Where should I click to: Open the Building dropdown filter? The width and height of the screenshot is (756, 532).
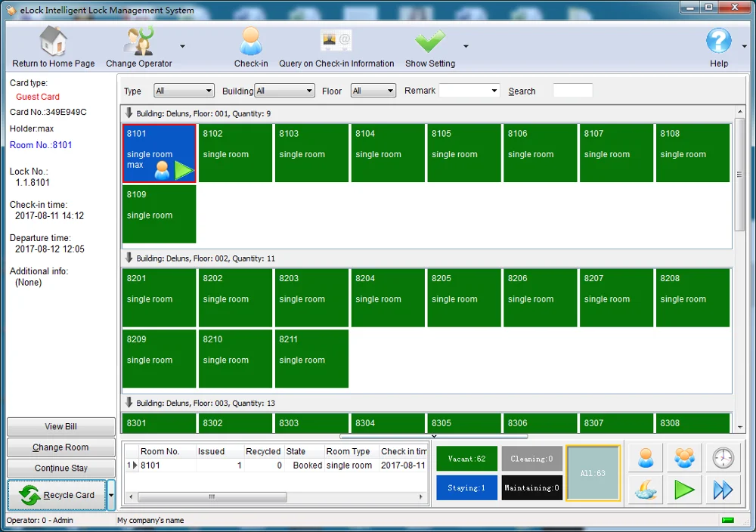(284, 91)
